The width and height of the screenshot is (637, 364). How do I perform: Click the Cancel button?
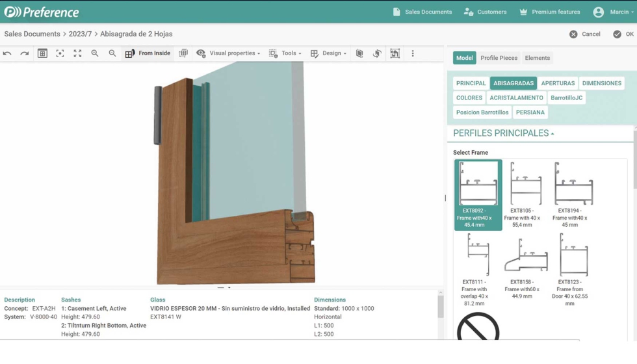tap(585, 34)
